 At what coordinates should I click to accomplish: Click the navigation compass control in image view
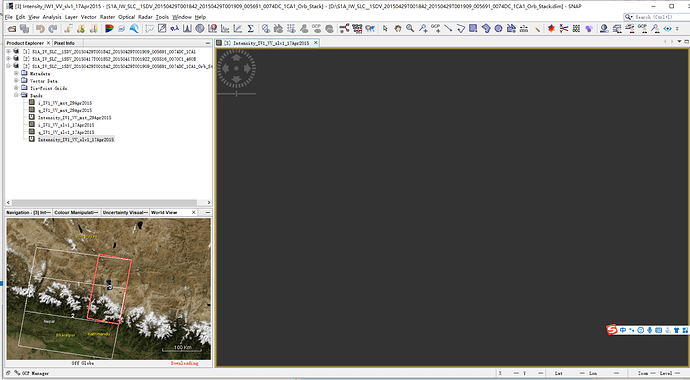click(x=236, y=69)
